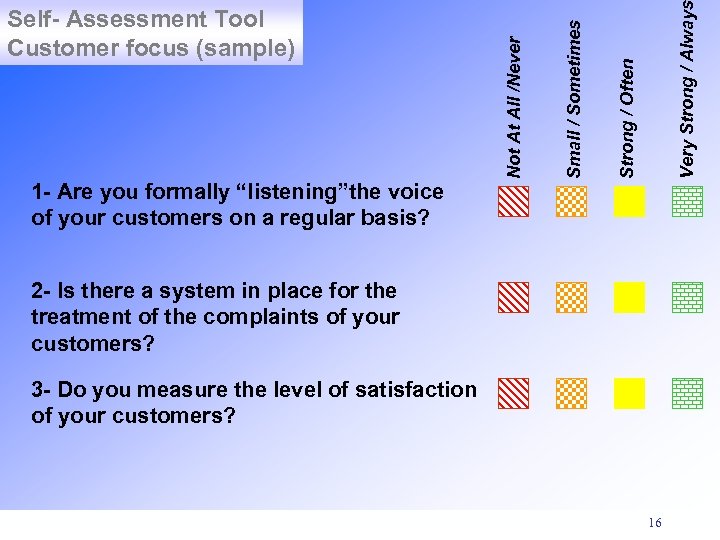Click the 'Very Strong / Always' column header

pyautogui.click(x=687, y=87)
